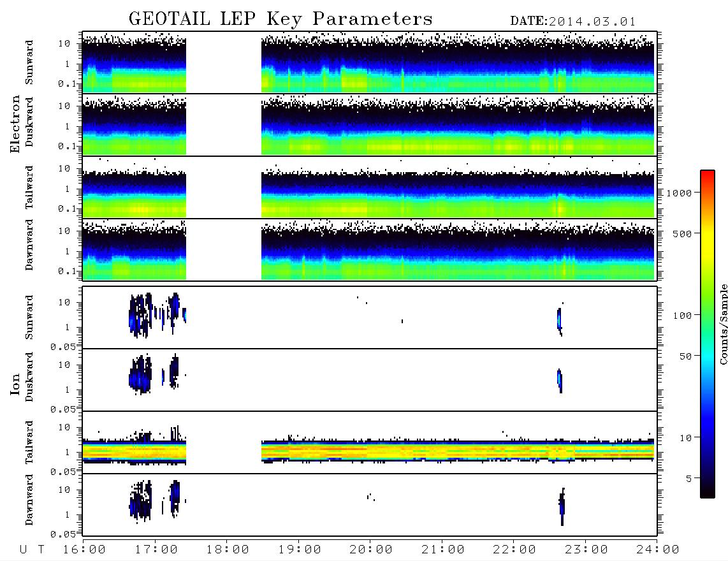Click the 22:00 time axis tick label

[515, 550]
